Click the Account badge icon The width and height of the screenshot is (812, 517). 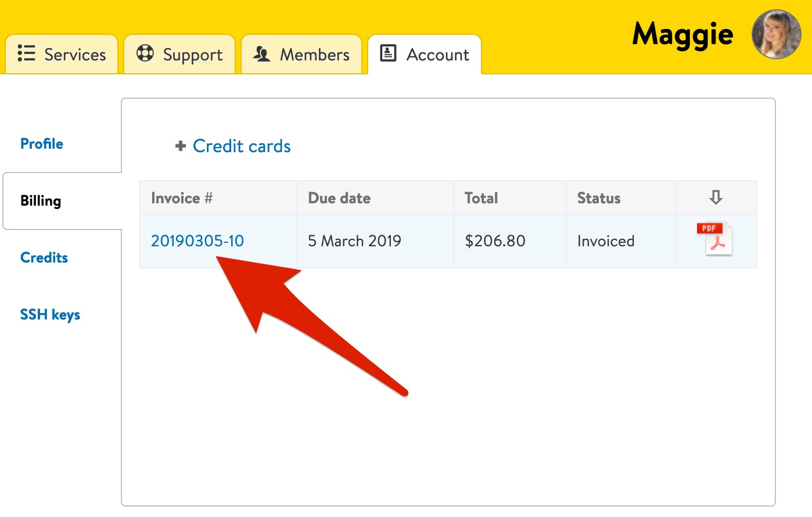[388, 53]
